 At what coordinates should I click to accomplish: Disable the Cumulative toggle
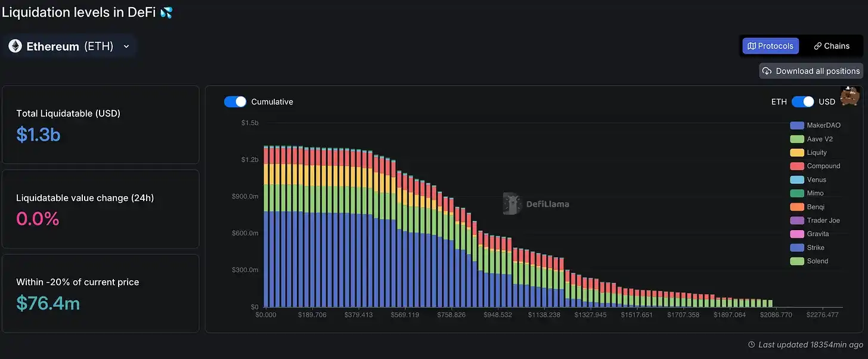pyautogui.click(x=235, y=102)
